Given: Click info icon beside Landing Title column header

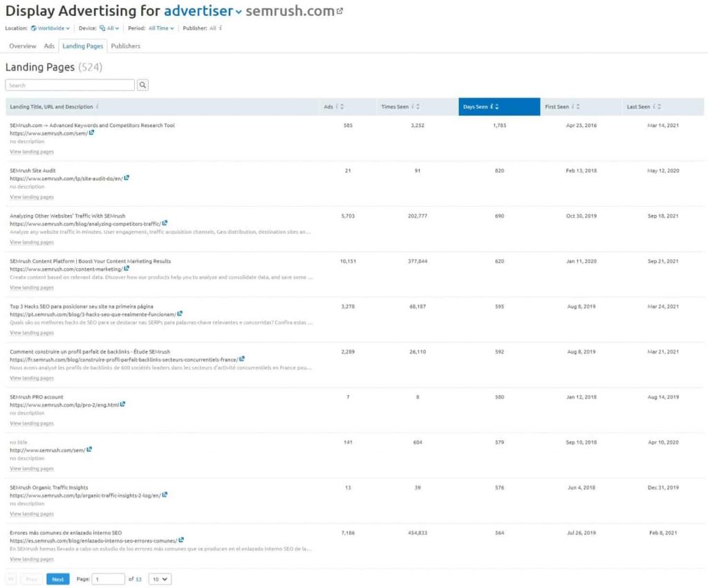Looking at the screenshot, I should (x=97, y=106).
